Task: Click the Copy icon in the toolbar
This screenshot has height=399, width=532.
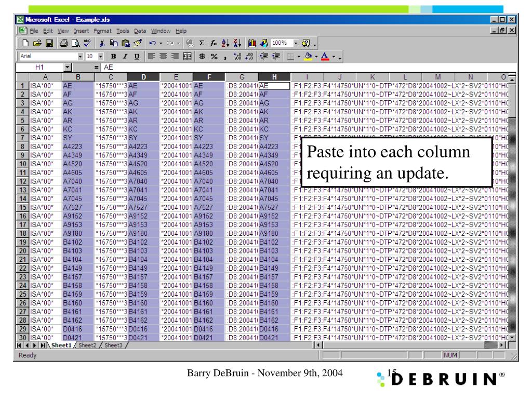Action: (114, 43)
